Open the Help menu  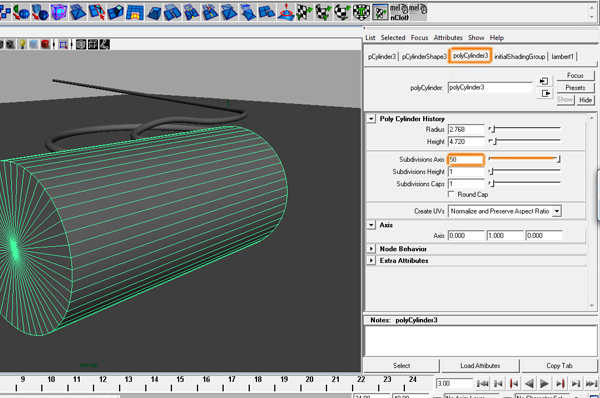tap(497, 38)
